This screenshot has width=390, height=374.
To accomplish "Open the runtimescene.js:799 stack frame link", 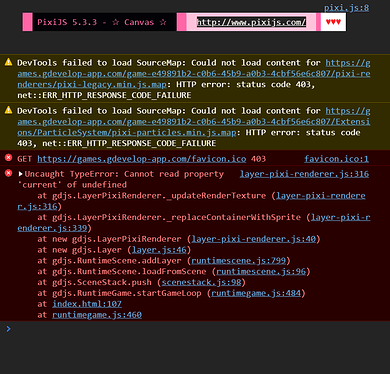I will [x=239, y=261].
